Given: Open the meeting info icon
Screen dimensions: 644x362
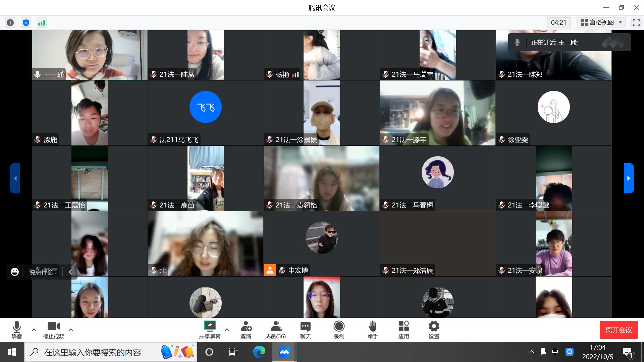Looking at the screenshot, I should 10,22.
